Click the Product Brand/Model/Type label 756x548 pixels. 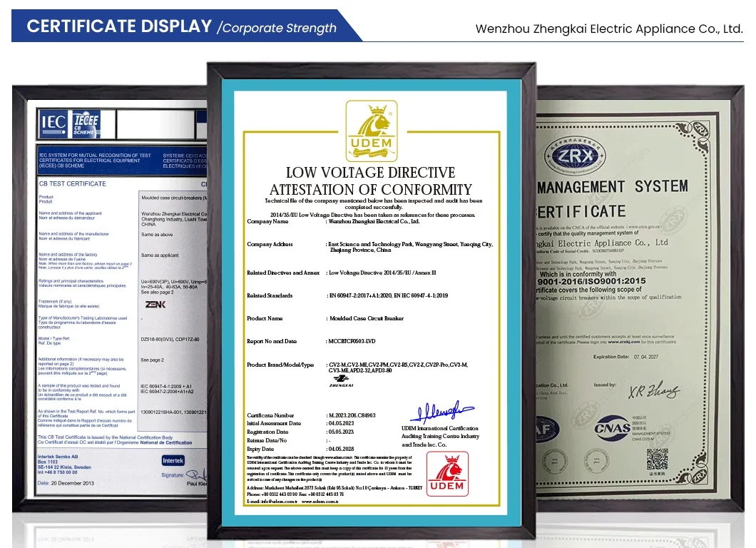pos(280,365)
